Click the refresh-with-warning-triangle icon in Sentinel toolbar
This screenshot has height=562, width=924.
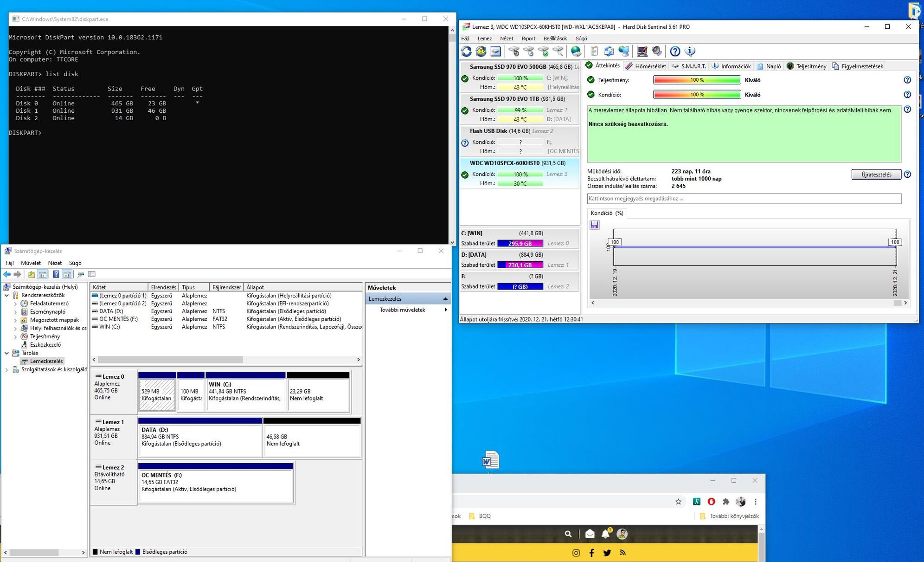click(x=481, y=52)
